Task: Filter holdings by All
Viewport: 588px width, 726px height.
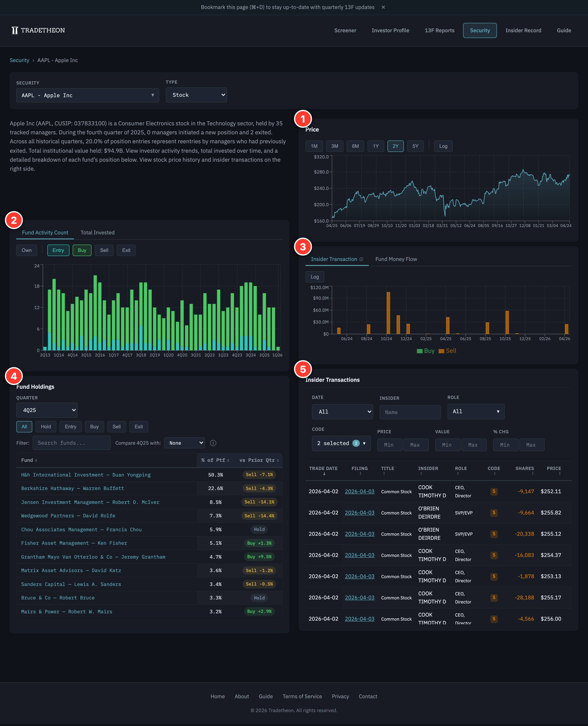Action: tap(24, 427)
